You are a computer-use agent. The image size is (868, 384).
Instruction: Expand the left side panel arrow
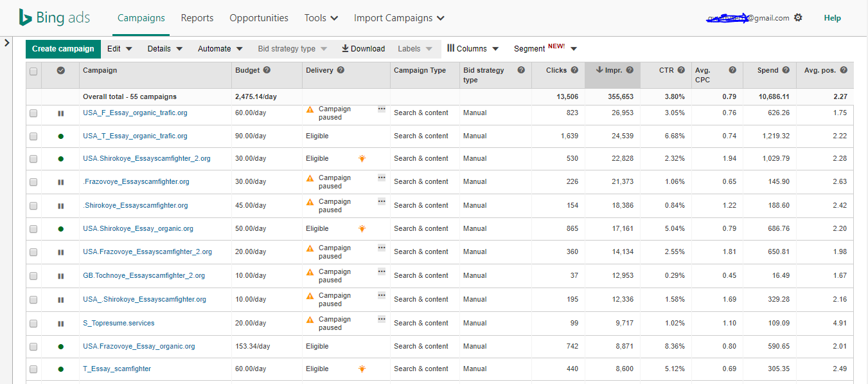7,43
